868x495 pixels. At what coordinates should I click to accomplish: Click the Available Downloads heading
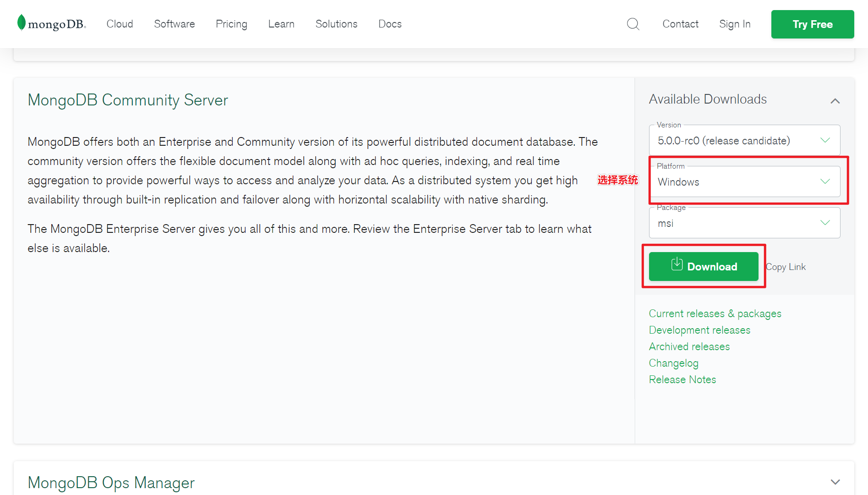[708, 99]
